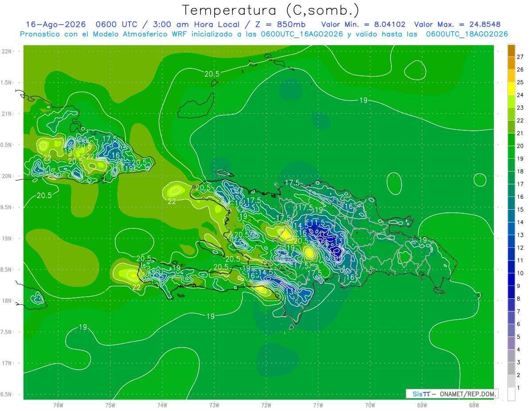The height and width of the screenshot is (411, 532).
Task: Click the "71W" longitude axis label
Action: (x=318, y=405)
